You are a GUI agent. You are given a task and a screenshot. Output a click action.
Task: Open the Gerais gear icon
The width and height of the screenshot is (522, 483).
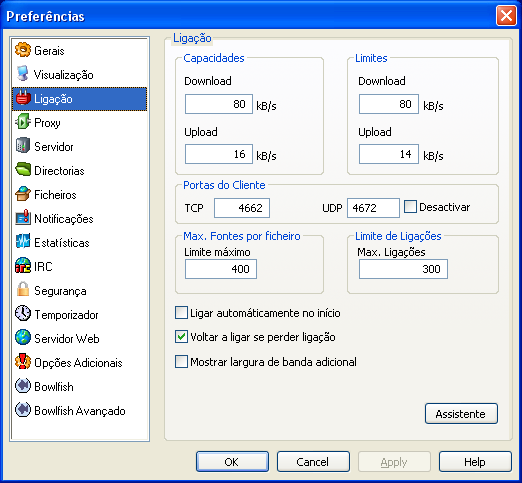[23, 50]
